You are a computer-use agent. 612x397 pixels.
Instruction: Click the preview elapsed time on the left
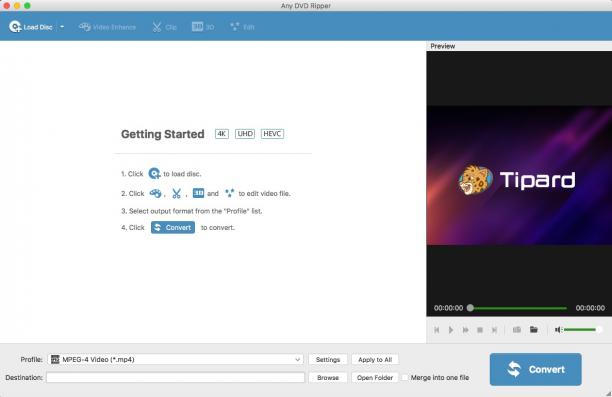click(x=448, y=308)
